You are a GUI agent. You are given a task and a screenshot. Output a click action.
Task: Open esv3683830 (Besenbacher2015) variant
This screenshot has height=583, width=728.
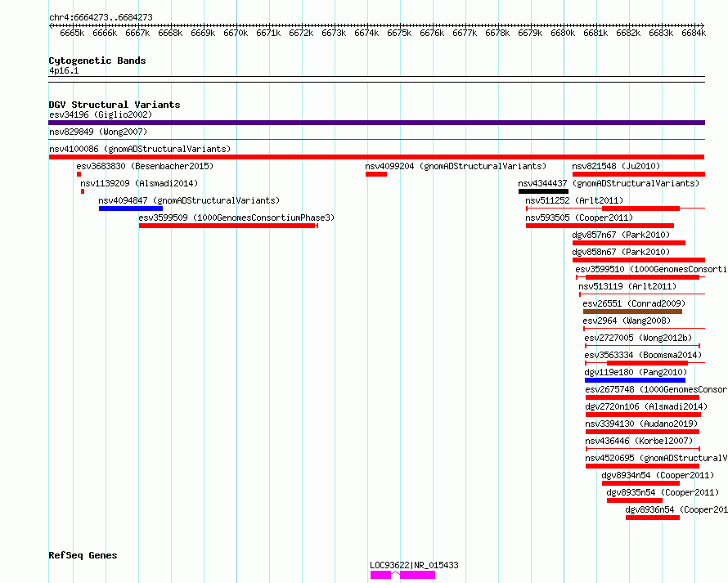145,166
